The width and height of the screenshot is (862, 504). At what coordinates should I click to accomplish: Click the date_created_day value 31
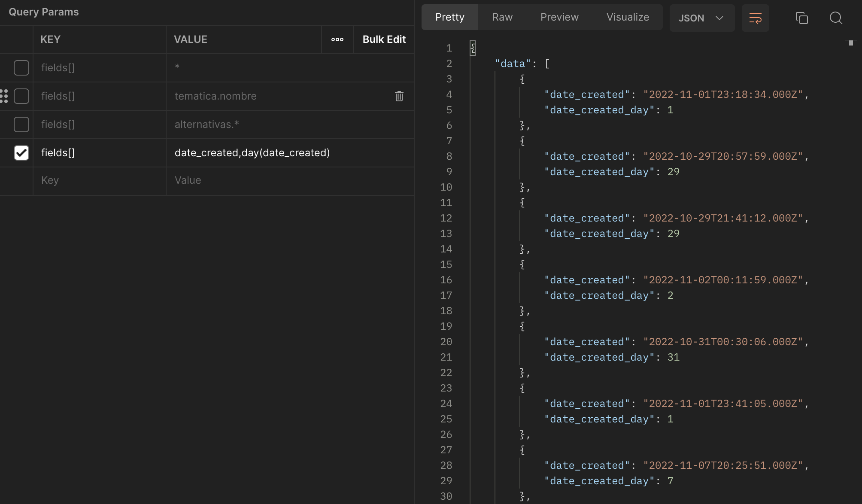point(674,357)
